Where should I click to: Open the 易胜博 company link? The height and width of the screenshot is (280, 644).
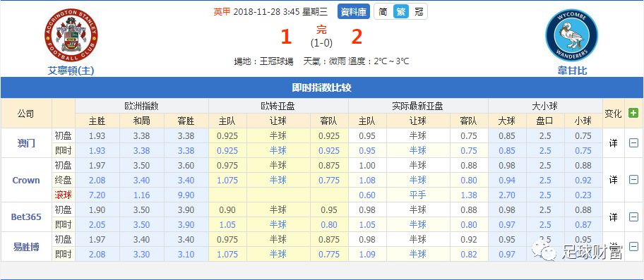(x=26, y=247)
